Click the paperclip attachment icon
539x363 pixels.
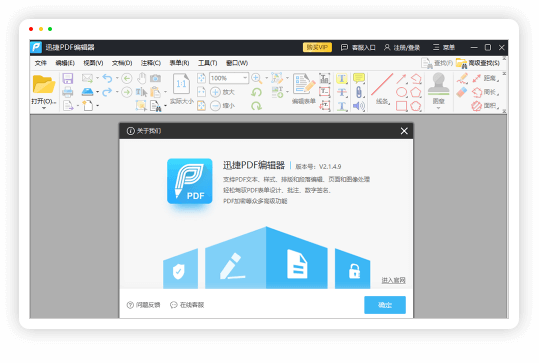point(359,92)
